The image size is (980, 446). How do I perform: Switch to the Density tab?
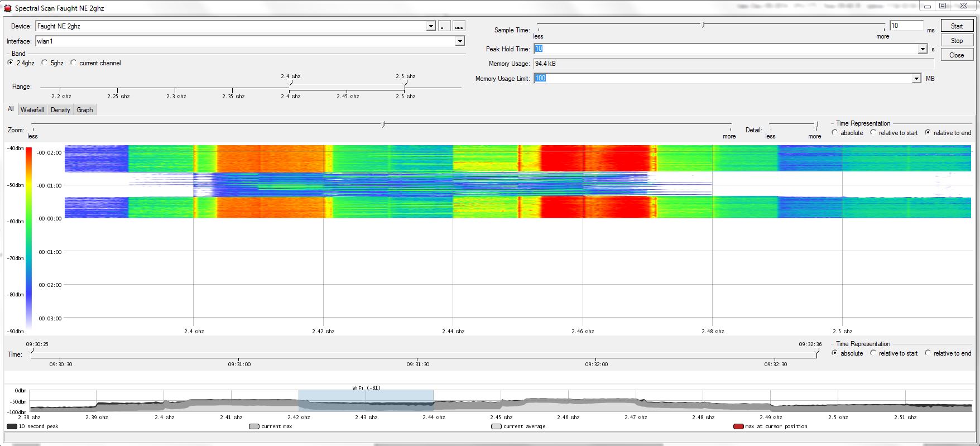pos(60,110)
